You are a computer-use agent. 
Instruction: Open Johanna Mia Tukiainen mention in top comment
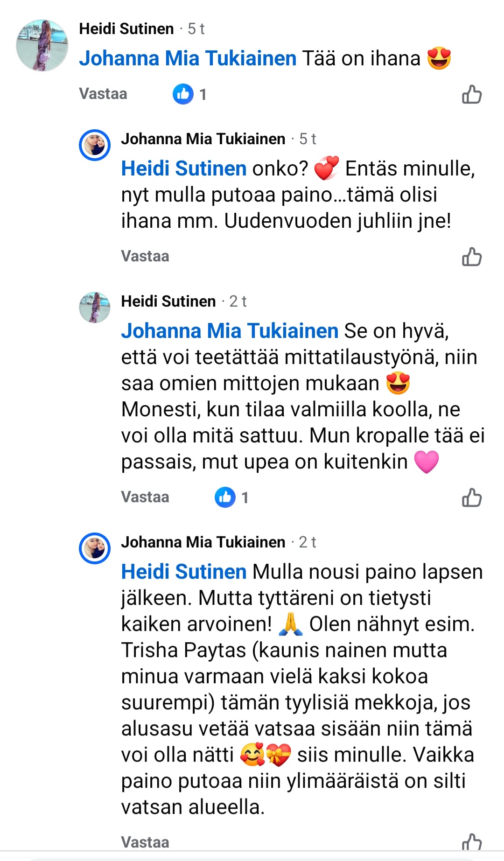(x=188, y=59)
